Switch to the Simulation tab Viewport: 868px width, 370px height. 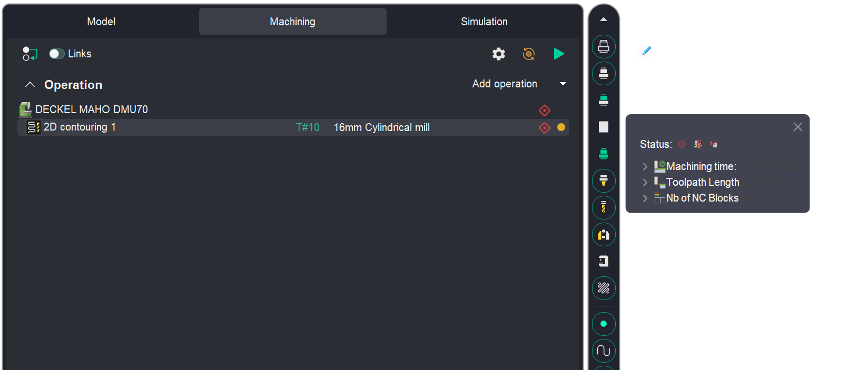coord(484,22)
